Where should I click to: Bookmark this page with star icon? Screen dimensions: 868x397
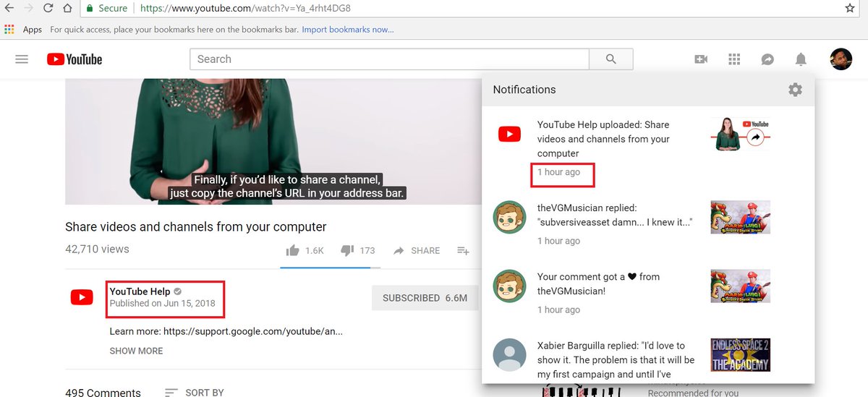point(850,8)
